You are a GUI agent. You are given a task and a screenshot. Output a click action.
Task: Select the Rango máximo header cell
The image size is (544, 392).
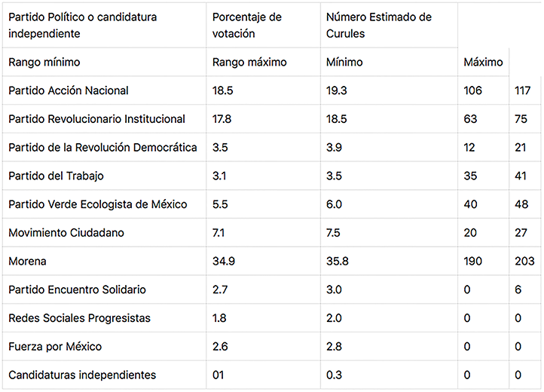[249, 63]
